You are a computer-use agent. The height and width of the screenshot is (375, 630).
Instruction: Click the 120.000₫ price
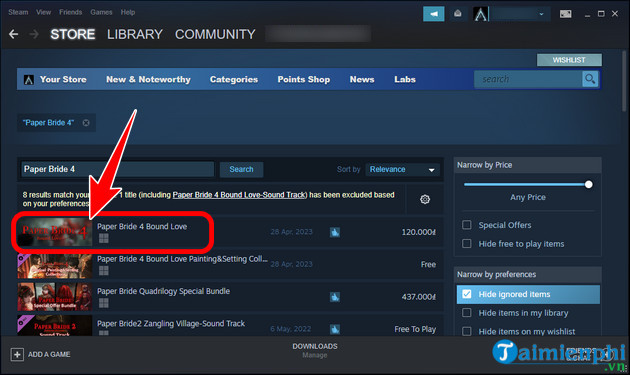[419, 232]
